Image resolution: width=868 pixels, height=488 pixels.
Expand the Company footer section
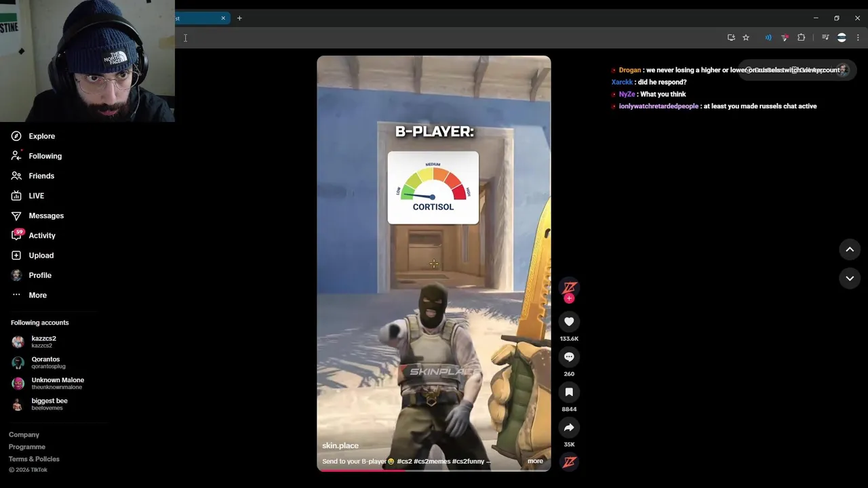click(x=24, y=434)
